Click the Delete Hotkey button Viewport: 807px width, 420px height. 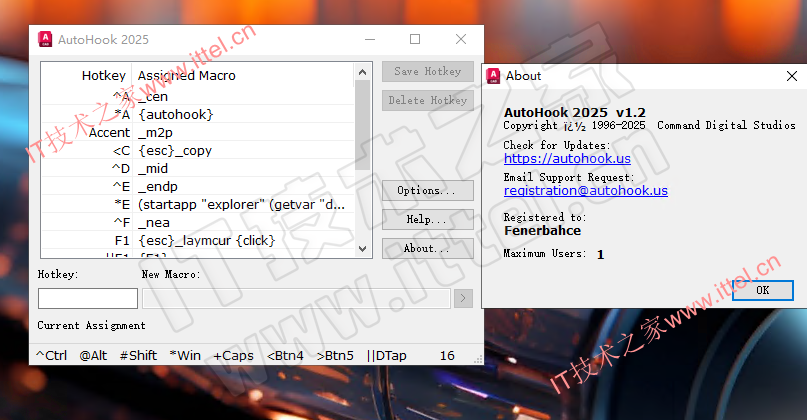tap(428, 100)
